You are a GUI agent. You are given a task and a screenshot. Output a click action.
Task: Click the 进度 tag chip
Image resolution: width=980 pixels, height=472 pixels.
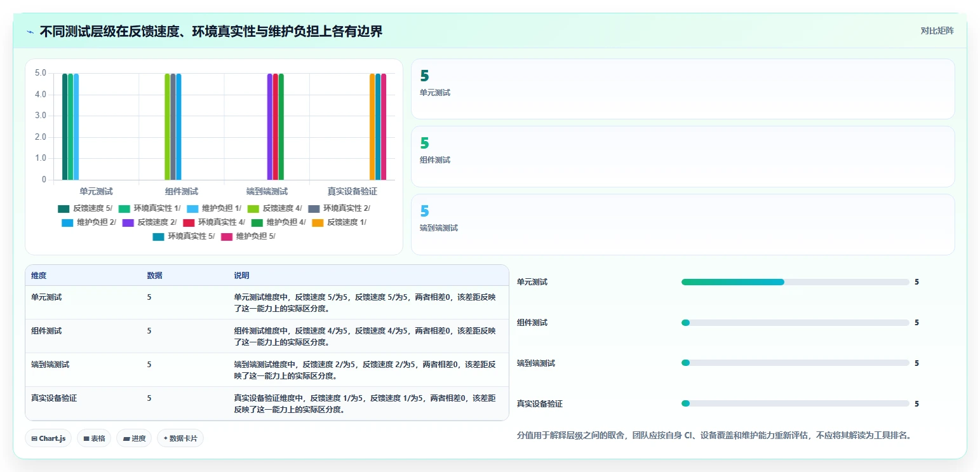point(134,438)
